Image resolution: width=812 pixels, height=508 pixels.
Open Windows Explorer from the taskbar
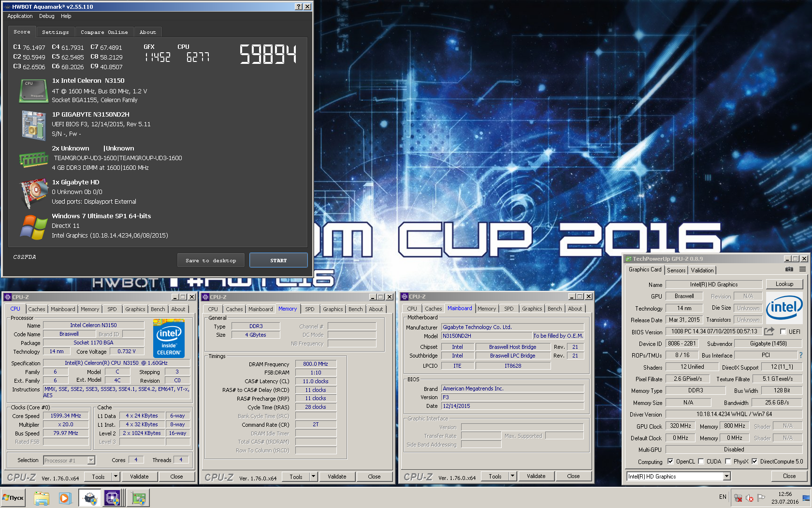click(x=42, y=498)
